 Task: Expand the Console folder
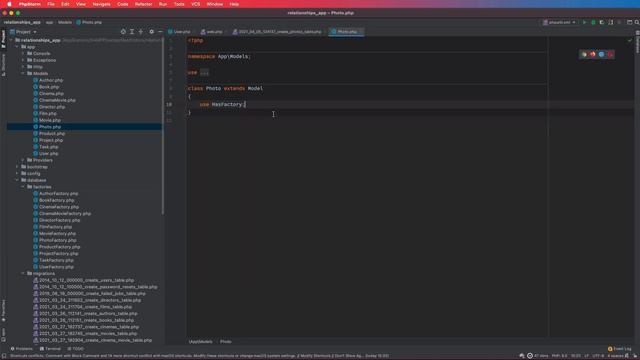point(23,53)
